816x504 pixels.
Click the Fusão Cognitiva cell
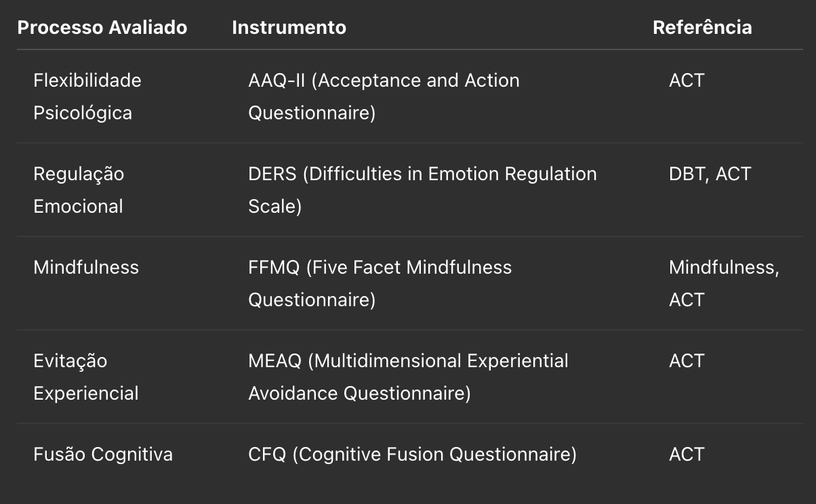coord(103,455)
